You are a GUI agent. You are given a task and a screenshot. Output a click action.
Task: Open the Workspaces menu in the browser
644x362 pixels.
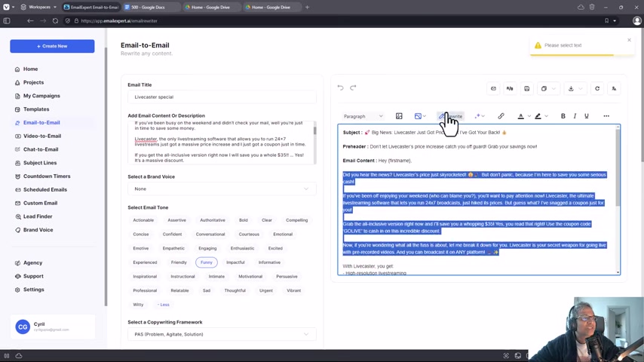(x=38, y=7)
